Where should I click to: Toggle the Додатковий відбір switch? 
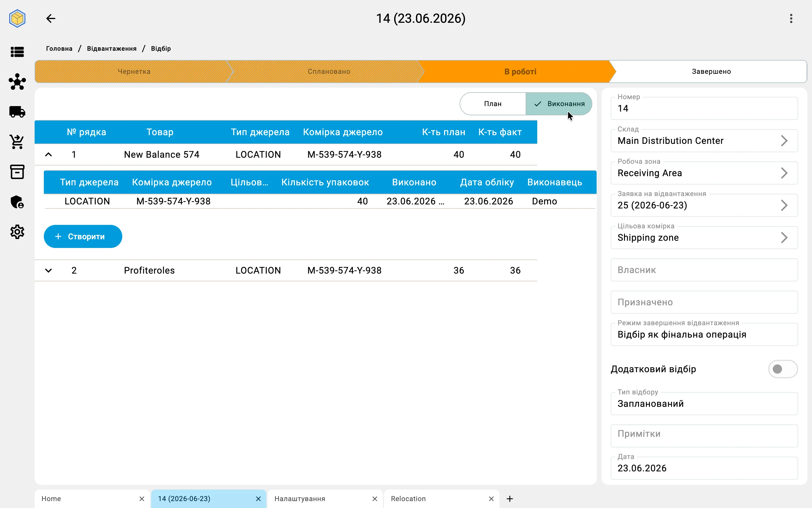pos(783,369)
